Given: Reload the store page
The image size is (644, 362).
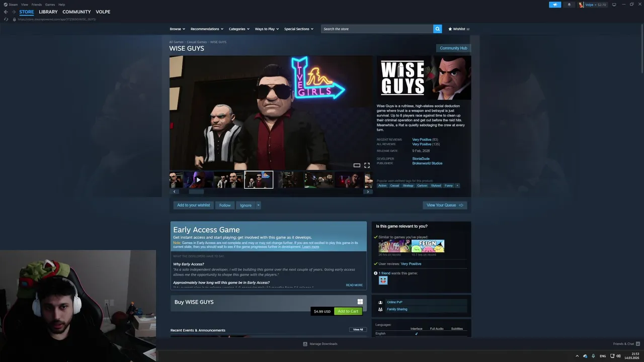Looking at the screenshot, I should [x=6, y=19].
